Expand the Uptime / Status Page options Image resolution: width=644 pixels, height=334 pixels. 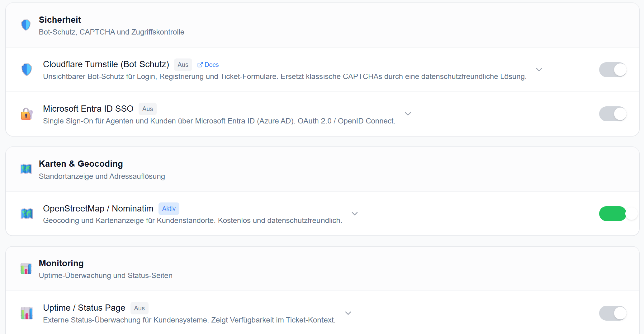click(348, 313)
